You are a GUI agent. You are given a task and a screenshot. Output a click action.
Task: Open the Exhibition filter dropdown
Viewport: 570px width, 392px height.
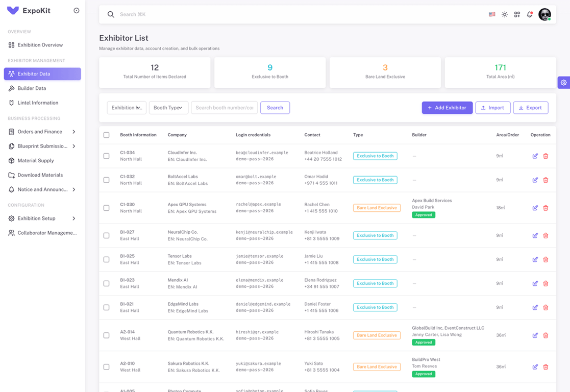127,108
